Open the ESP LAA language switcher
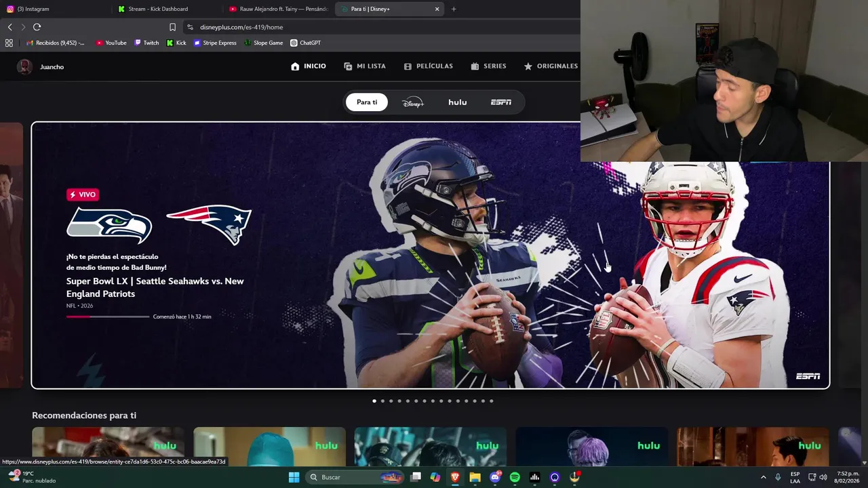The image size is (868, 488). [x=795, y=477]
